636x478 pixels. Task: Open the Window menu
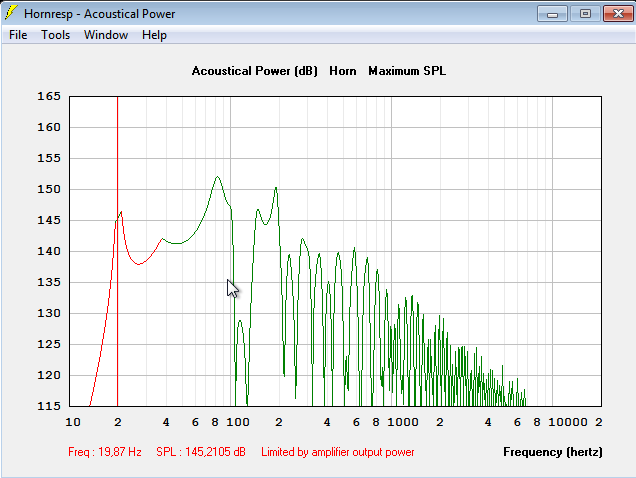point(106,35)
